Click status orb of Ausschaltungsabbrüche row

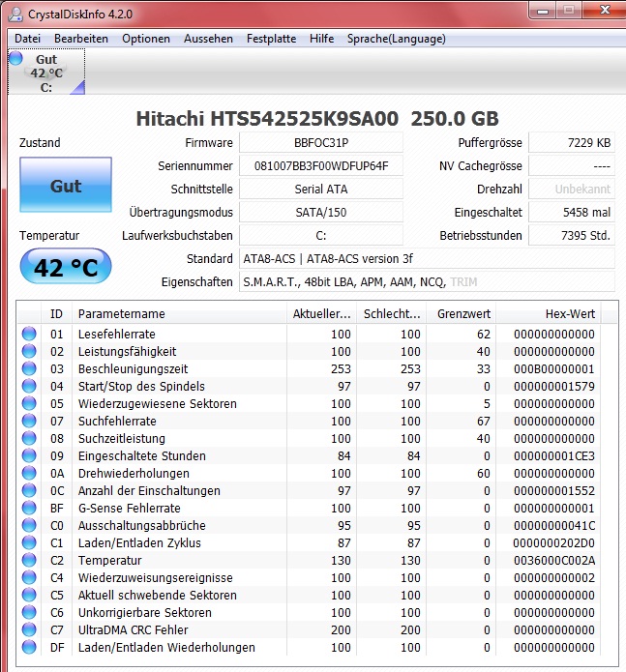click(29, 525)
